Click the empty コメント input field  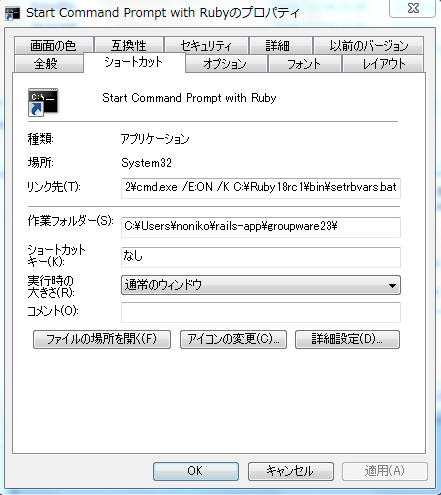click(261, 312)
